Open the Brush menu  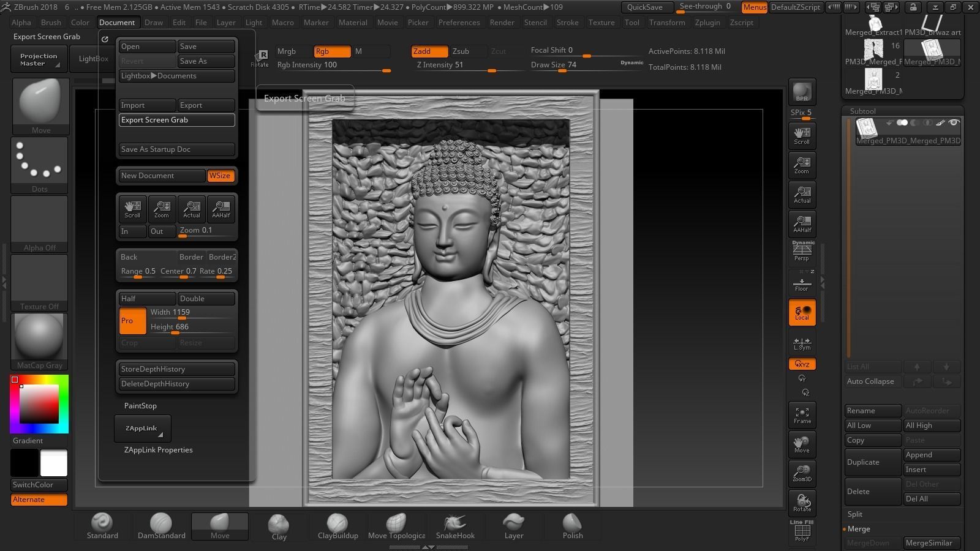point(51,23)
